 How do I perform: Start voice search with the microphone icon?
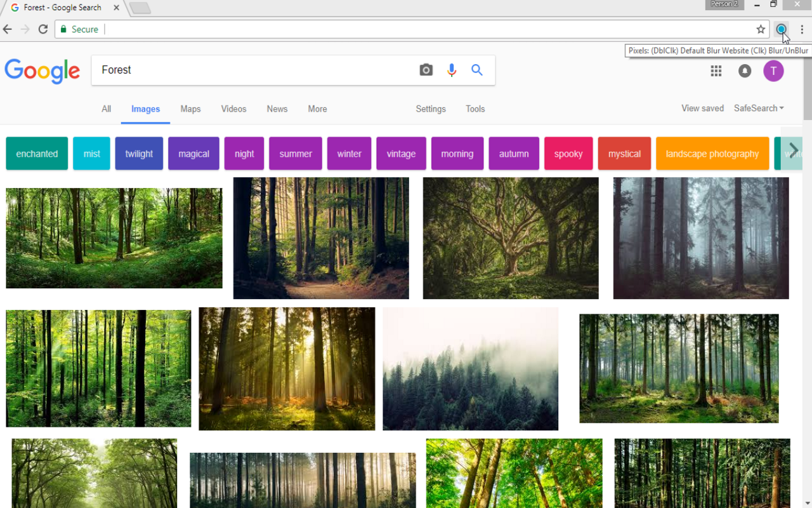tap(452, 70)
